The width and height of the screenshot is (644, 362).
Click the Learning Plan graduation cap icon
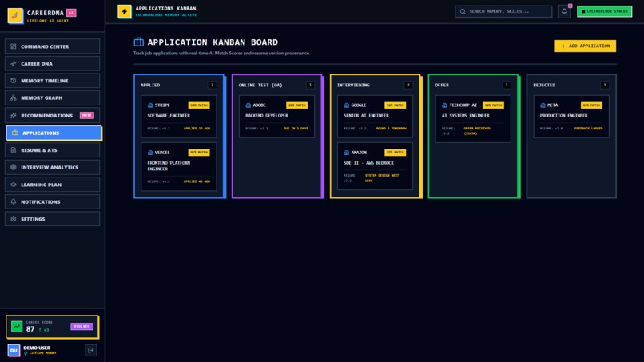[13, 185]
